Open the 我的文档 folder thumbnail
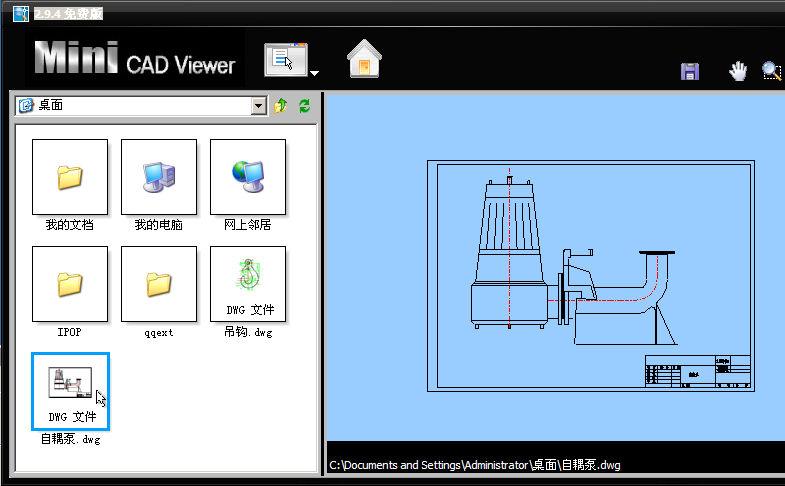 [69, 177]
